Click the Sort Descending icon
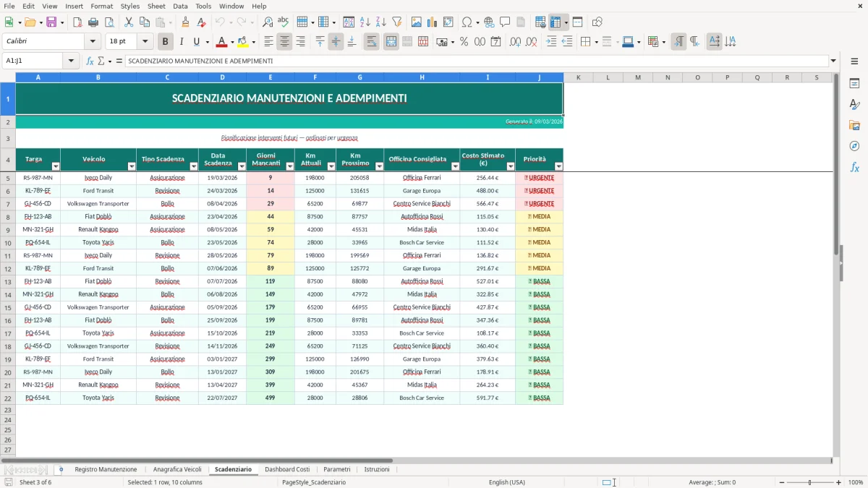This screenshot has width=868, height=488. click(x=380, y=22)
